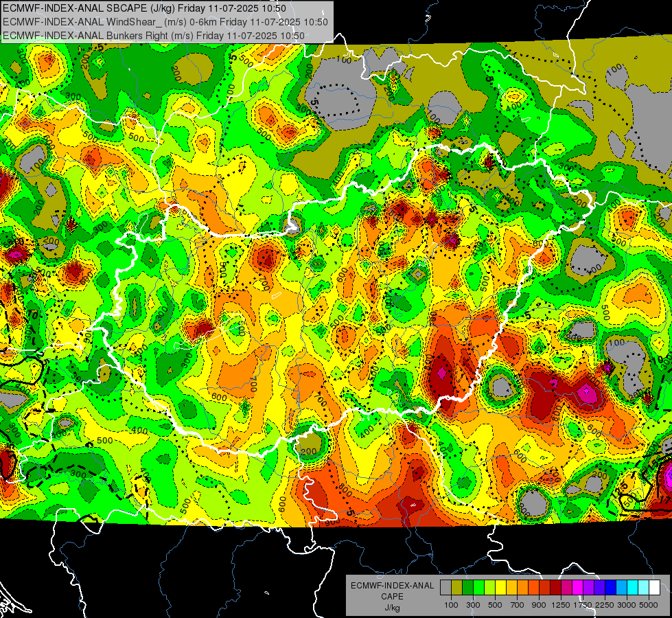672x618 pixels.
Task: Click the 1750 legend scale value
Action: (583, 605)
